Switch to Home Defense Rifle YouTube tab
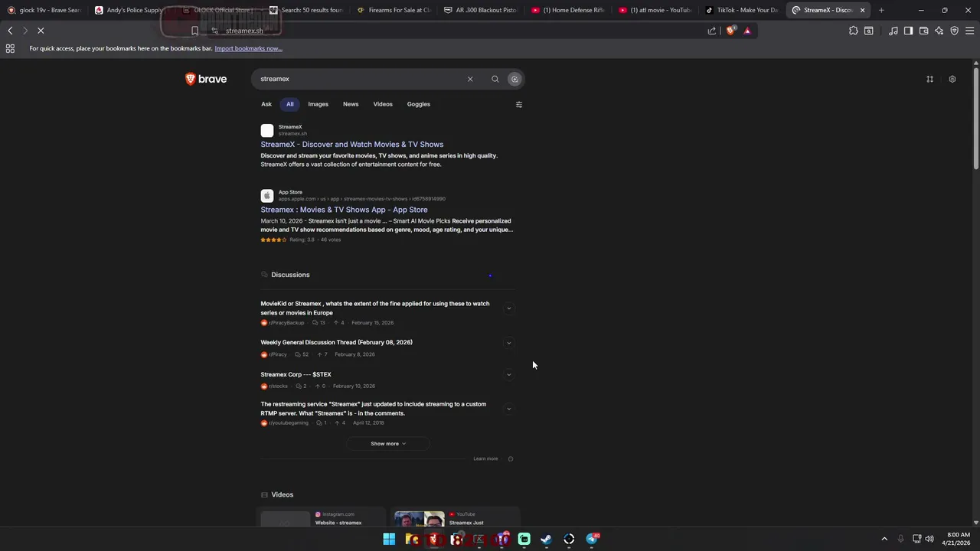The height and width of the screenshot is (551, 980). pyautogui.click(x=567, y=10)
